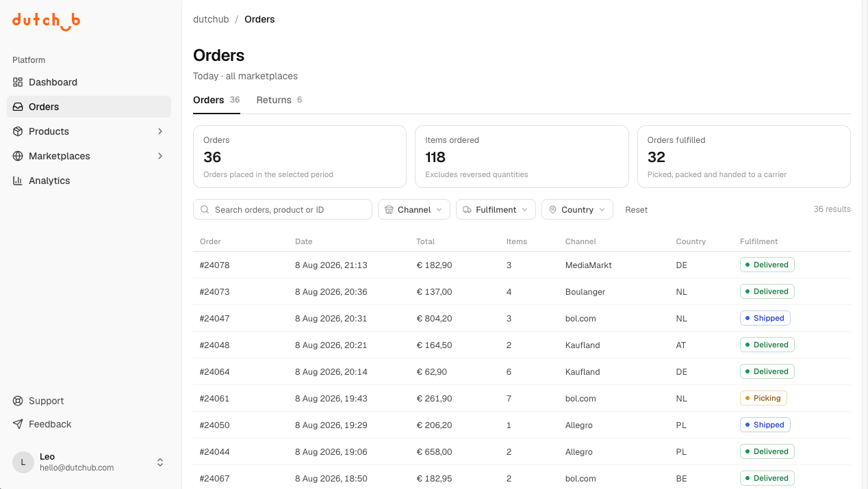868x489 pixels.
Task: Click the Feedback paper plane icon
Action: click(18, 424)
